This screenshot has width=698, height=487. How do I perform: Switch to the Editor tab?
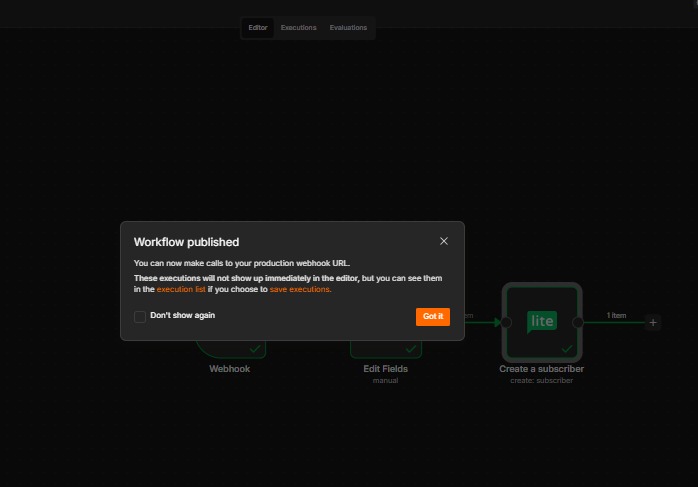tap(258, 28)
